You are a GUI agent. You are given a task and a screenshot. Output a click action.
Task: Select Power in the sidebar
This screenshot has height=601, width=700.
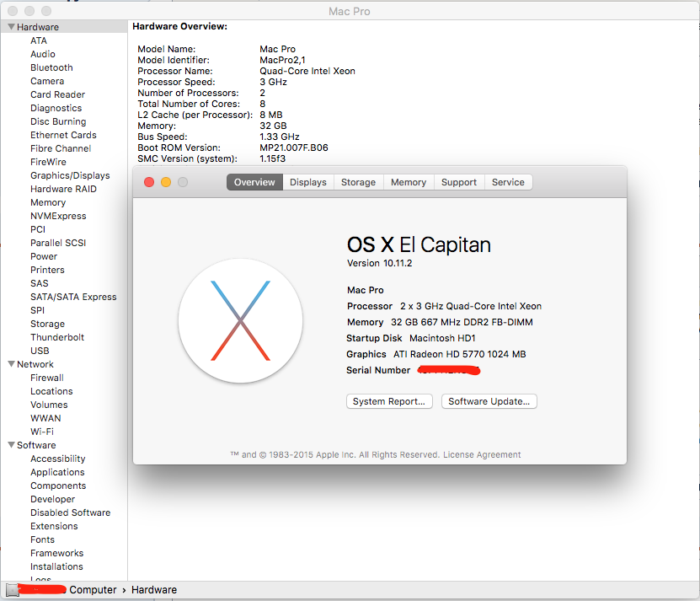(44, 256)
